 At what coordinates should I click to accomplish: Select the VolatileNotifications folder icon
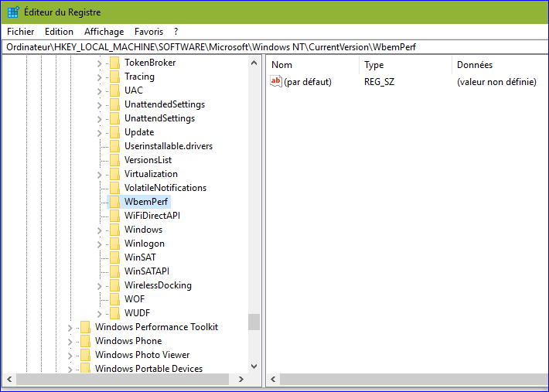(114, 188)
